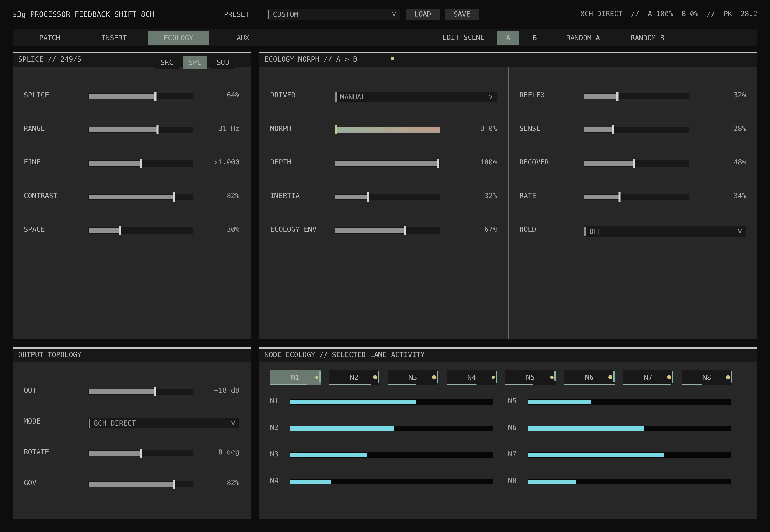770x532 pixels.
Task: Open the AUX tab
Action: click(243, 38)
